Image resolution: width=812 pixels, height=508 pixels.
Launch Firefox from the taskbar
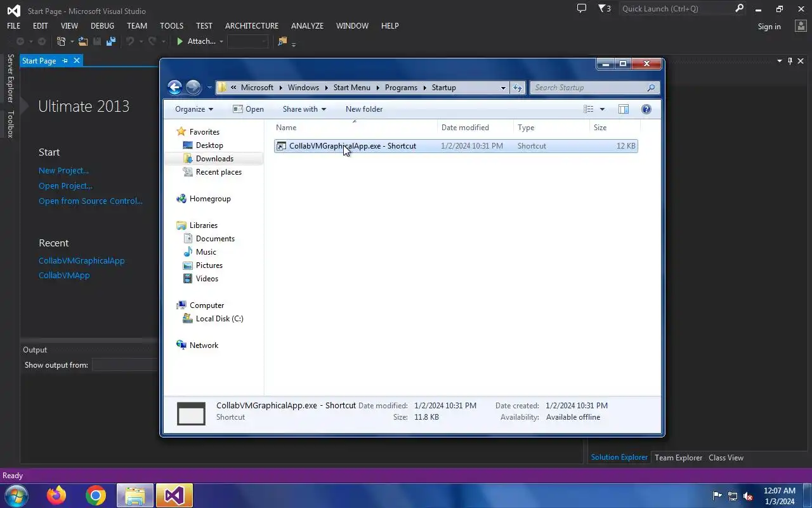click(x=56, y=495)
